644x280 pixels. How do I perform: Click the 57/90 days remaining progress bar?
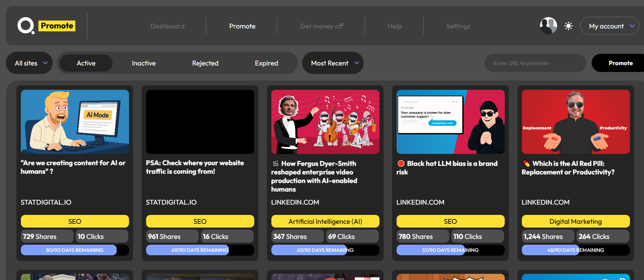[x=451, y=250]
